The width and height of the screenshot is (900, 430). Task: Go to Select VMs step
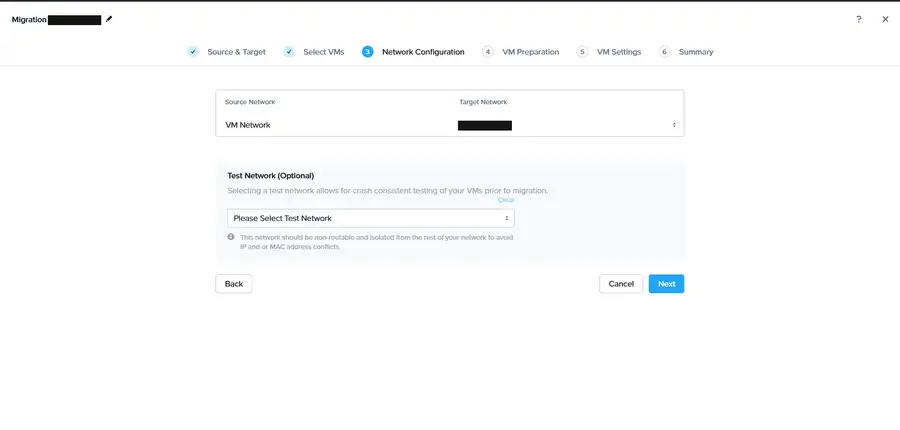[x=324, y=52]
